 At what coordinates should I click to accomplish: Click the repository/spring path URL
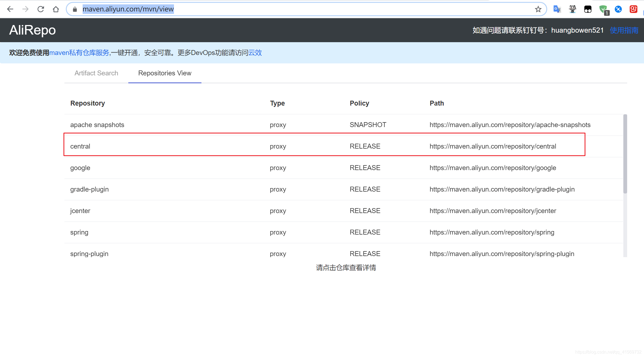tap(492, 232)
